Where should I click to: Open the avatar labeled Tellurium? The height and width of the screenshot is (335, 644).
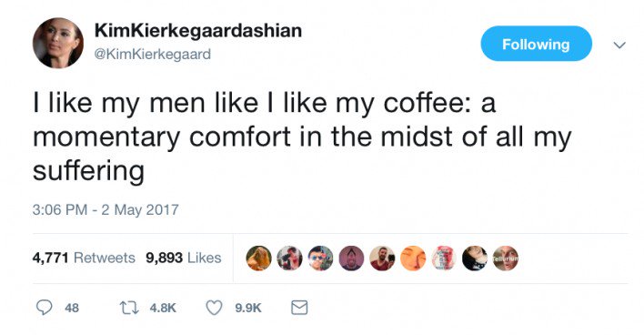506,259
